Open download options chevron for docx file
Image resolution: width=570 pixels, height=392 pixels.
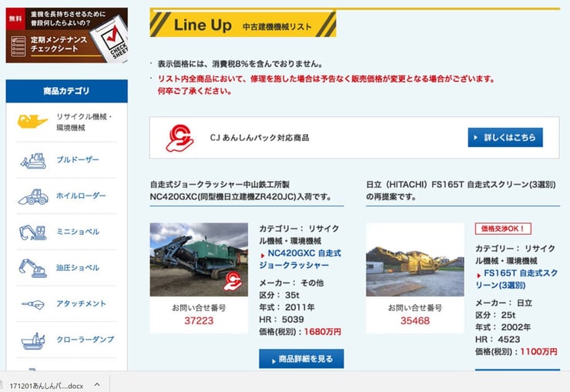click(97, 384)
